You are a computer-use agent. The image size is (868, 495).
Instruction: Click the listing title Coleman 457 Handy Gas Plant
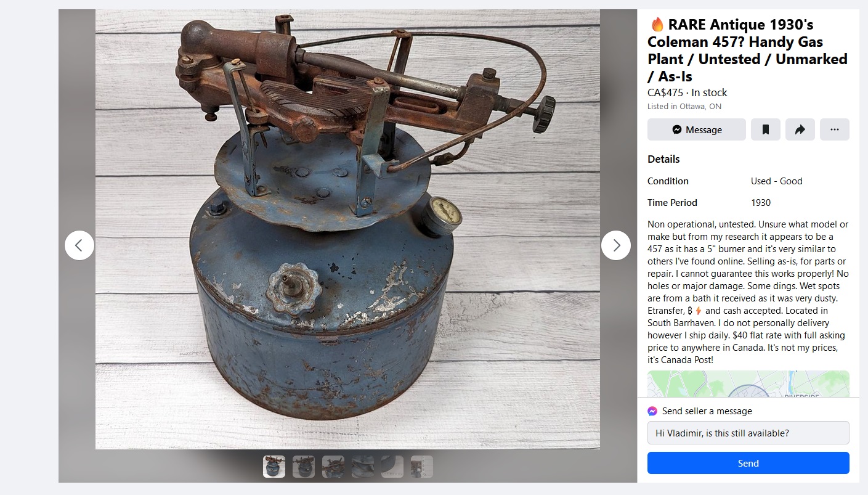[x=747, y=51]
